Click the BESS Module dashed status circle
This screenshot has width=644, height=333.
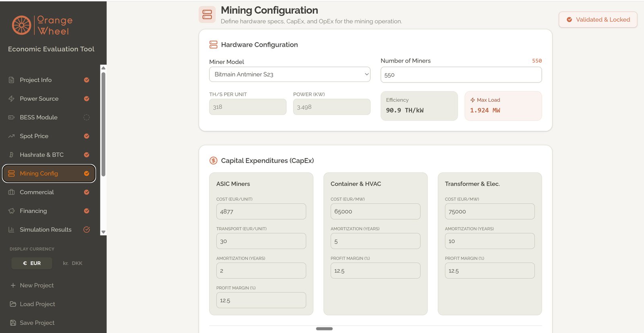pos(87,117)
